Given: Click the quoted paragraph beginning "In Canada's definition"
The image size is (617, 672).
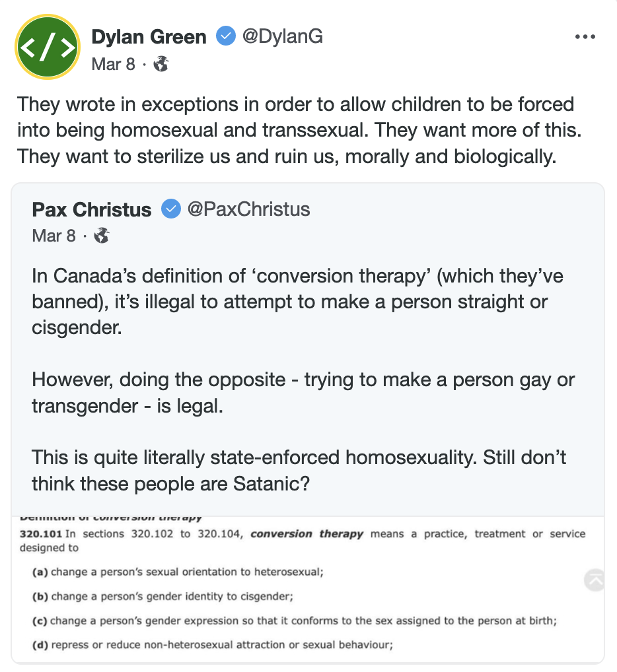Looking at the screenshot, I should [297, 301].
